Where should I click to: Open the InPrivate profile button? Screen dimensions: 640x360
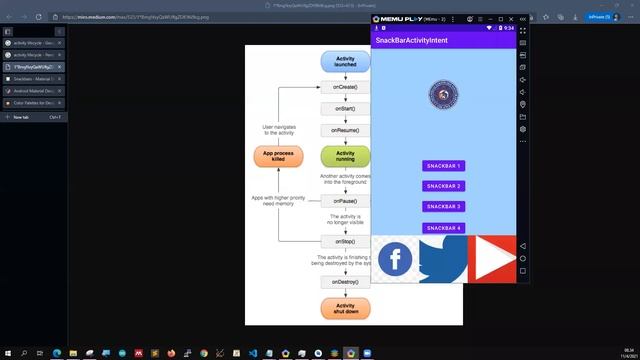click(x=603, y=17)
